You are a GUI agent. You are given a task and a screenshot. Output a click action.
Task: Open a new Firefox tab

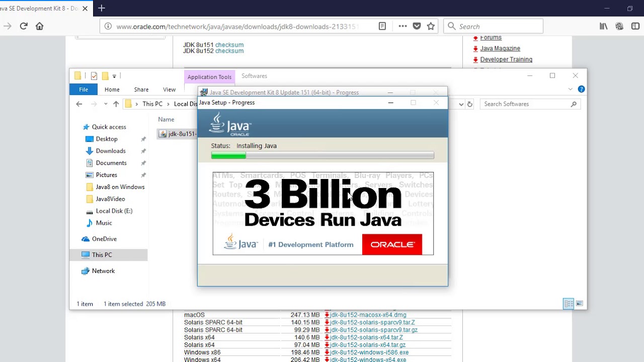point(102,8)
